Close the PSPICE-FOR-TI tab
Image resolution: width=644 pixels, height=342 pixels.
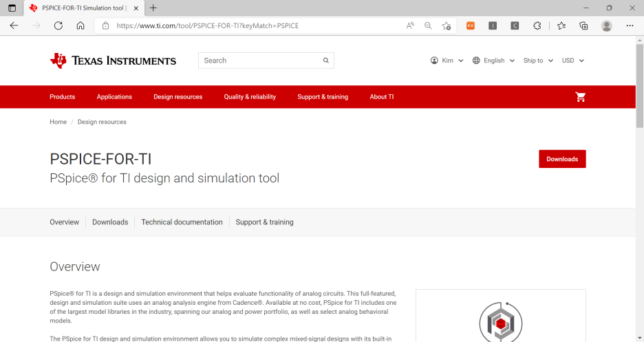136,8
